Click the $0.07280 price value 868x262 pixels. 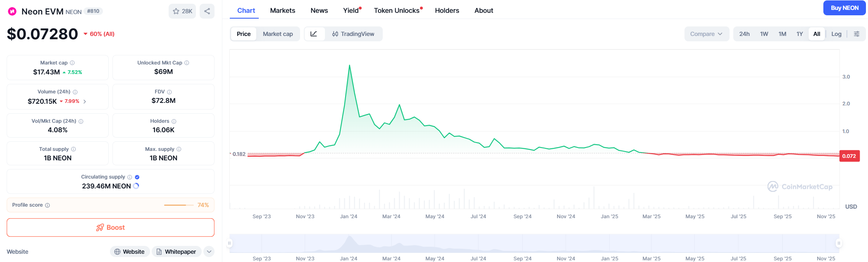[42, 34]
